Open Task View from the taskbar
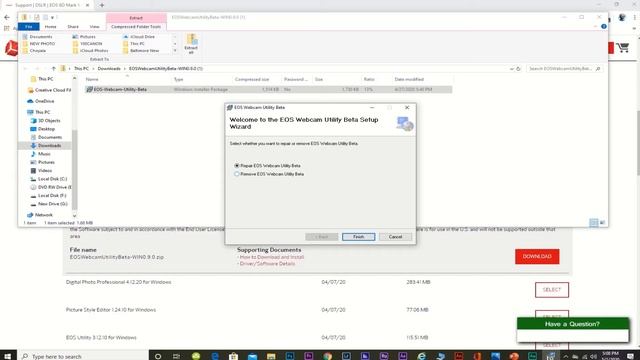This screenshot has height=360, width=640. [176, 356]
